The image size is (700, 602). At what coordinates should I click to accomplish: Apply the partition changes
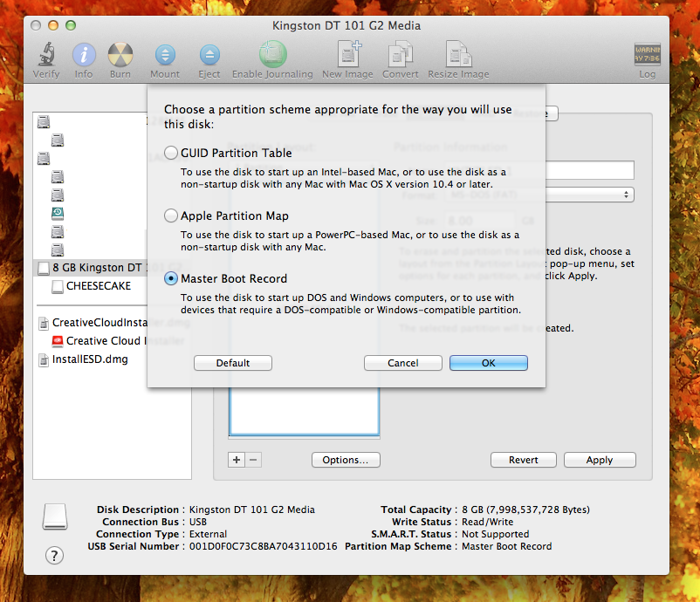(x=600, y=460)
